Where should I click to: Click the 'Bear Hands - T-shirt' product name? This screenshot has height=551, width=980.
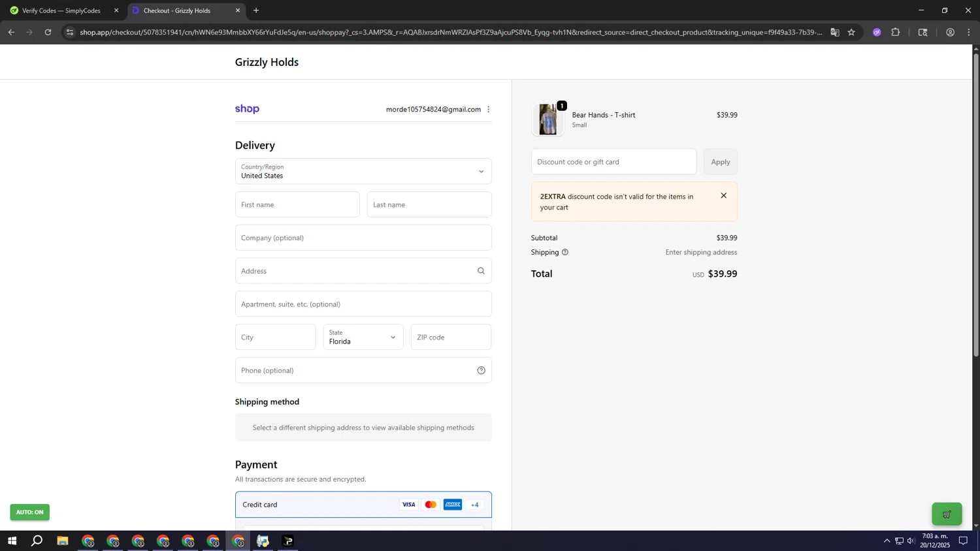(604, 115)
